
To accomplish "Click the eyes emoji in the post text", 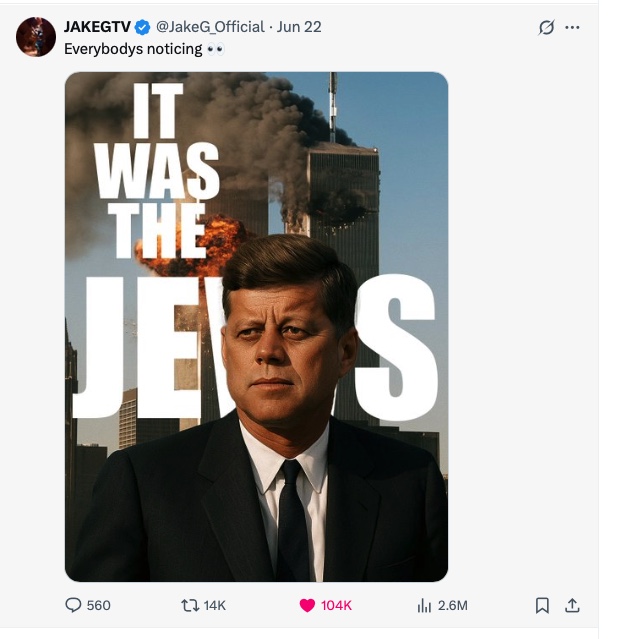I will coord(215,48).
